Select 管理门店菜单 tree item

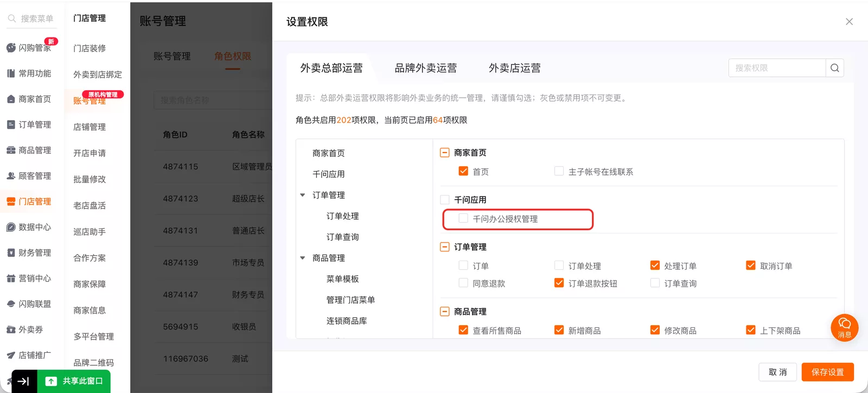tap(350, 300)
